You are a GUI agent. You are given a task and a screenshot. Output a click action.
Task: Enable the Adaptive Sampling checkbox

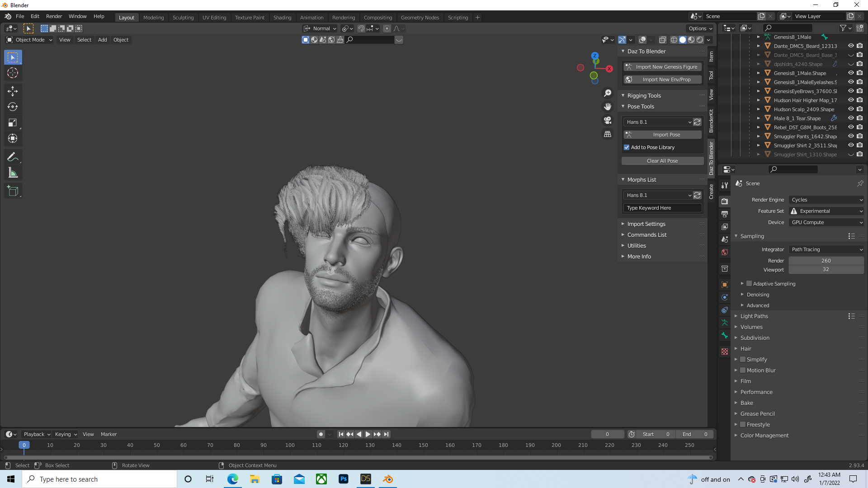[x=749, y=283]
